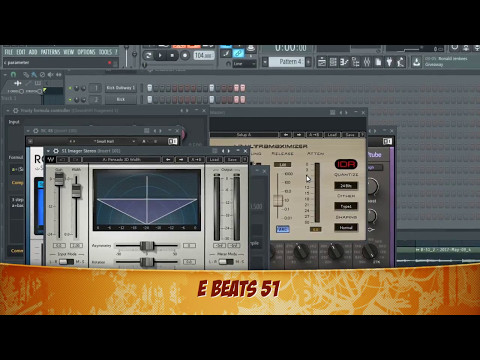This screenshot has height=360, width=480.
Task: Toggle ARC button in UltraMaximizer
Action: pos(282,229)
